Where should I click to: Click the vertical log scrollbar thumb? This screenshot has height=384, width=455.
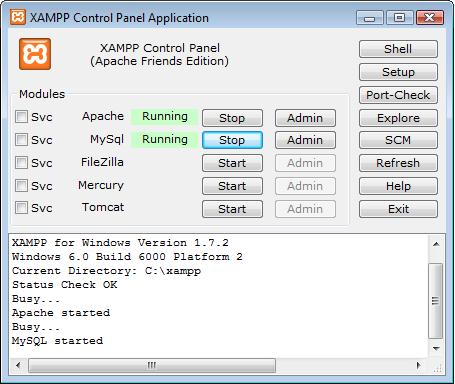tap(436, 301)
